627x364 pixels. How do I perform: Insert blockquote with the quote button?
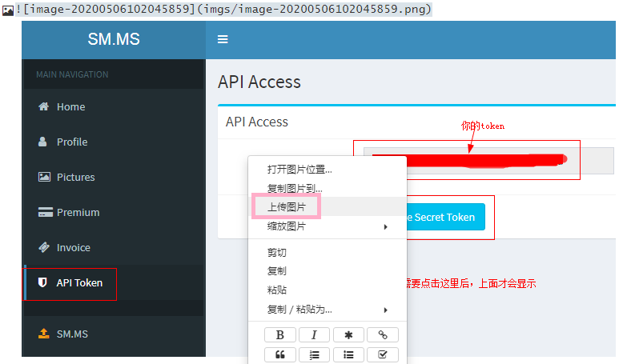[280, 355]
